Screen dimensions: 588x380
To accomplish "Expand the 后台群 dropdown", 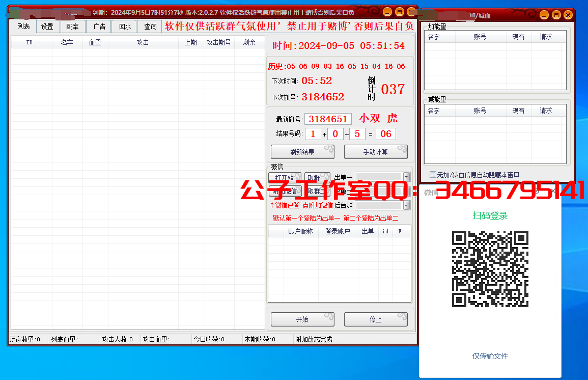I will tap(406, 205).
